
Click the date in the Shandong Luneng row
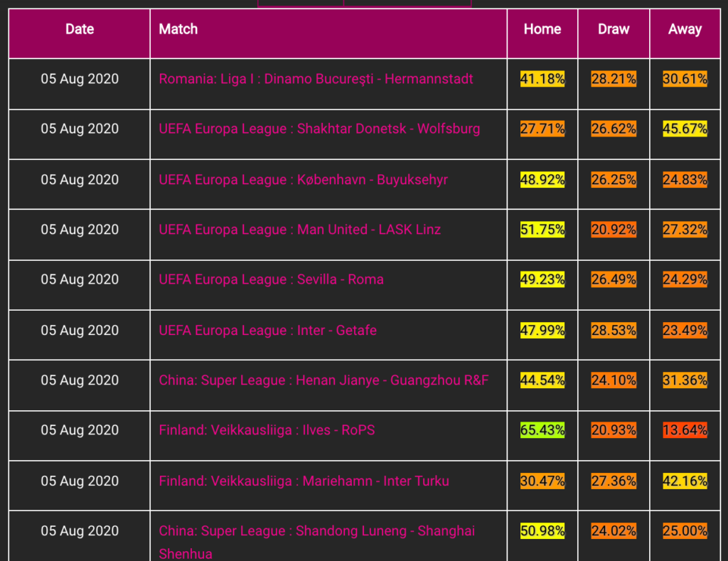pos(80,531)
